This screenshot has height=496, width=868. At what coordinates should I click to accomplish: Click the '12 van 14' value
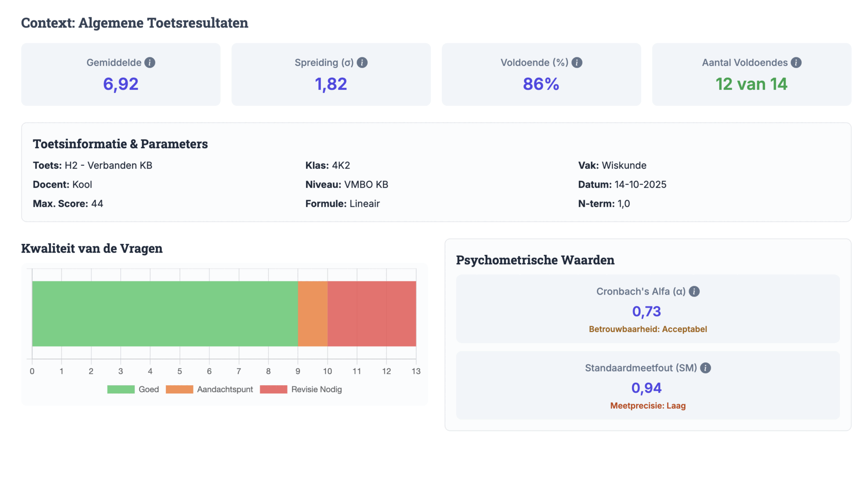(x=751, y=84)
